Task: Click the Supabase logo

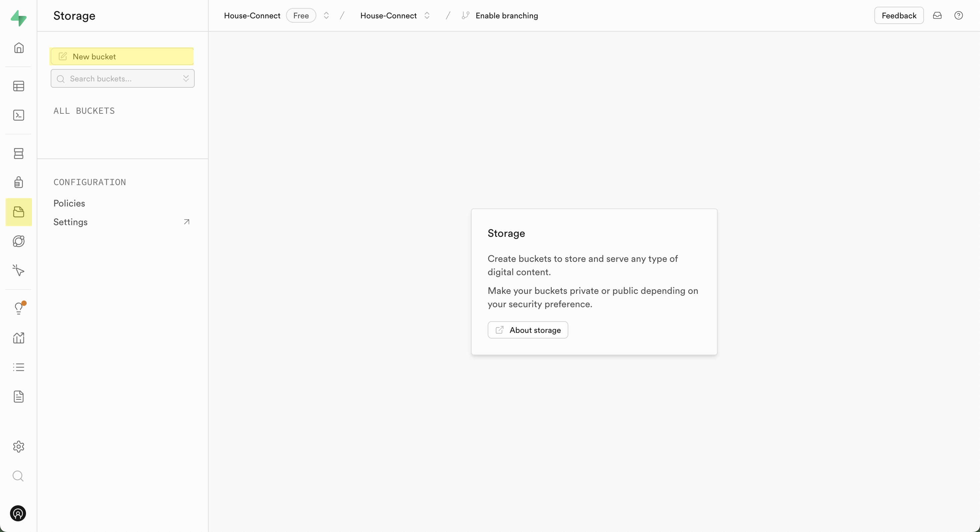Action: 19,18
